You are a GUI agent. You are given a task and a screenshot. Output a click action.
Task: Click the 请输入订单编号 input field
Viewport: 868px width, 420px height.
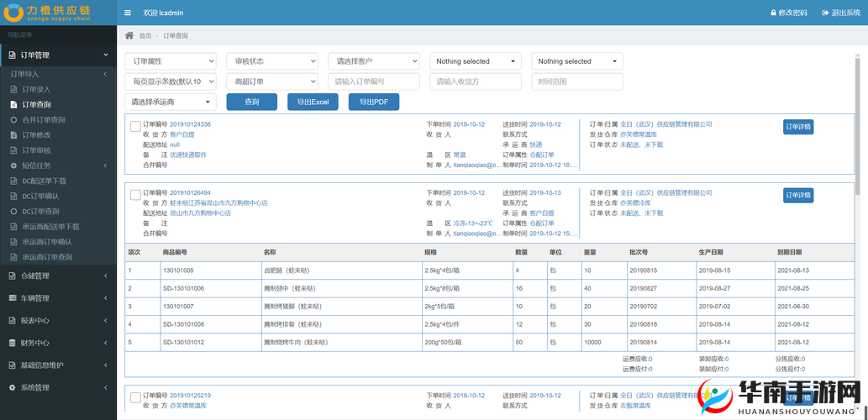(x=373, y=81)
